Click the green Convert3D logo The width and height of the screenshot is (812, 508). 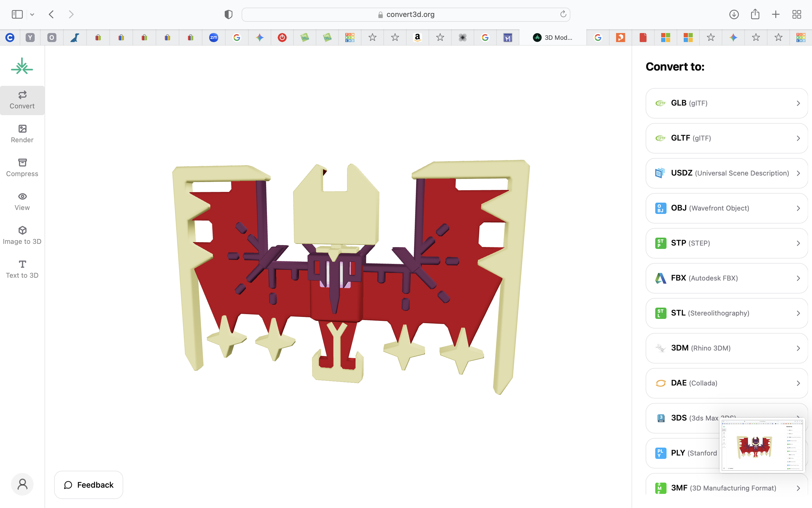22,67
